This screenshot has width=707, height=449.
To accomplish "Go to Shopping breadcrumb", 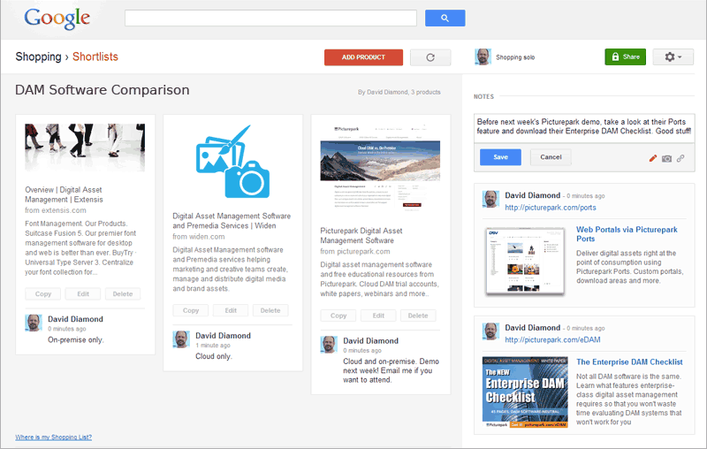I will pos(38,57).
